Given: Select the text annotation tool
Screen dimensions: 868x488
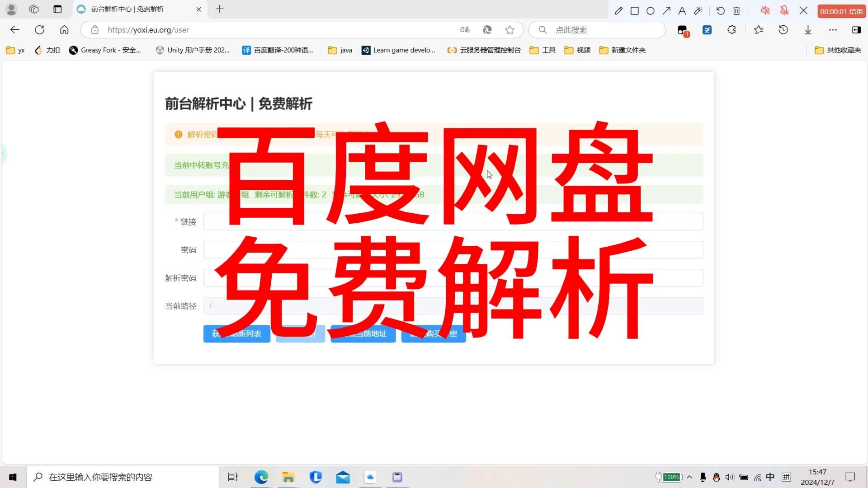Looking at the screenshot, I should 682,11.
